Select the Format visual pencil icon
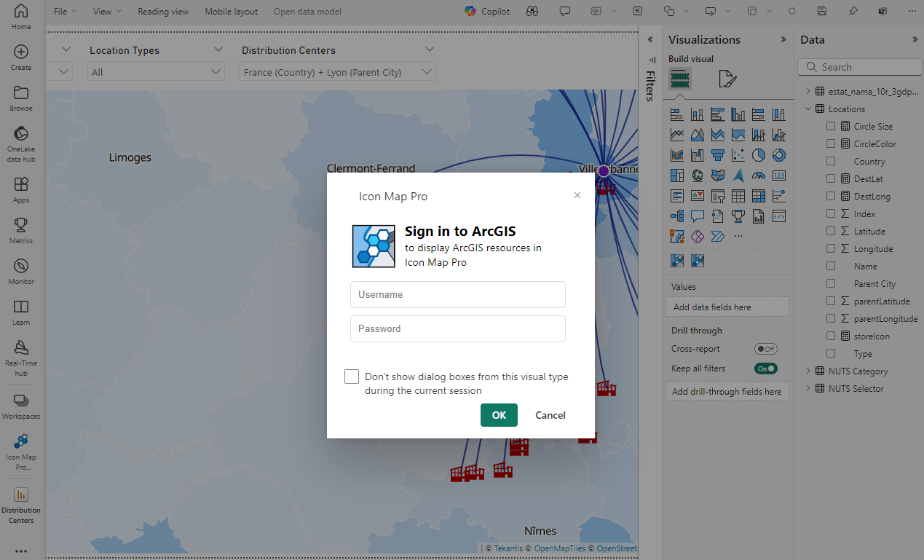The width and height of the screenshot is (924, 560). [x=727, y=79]
